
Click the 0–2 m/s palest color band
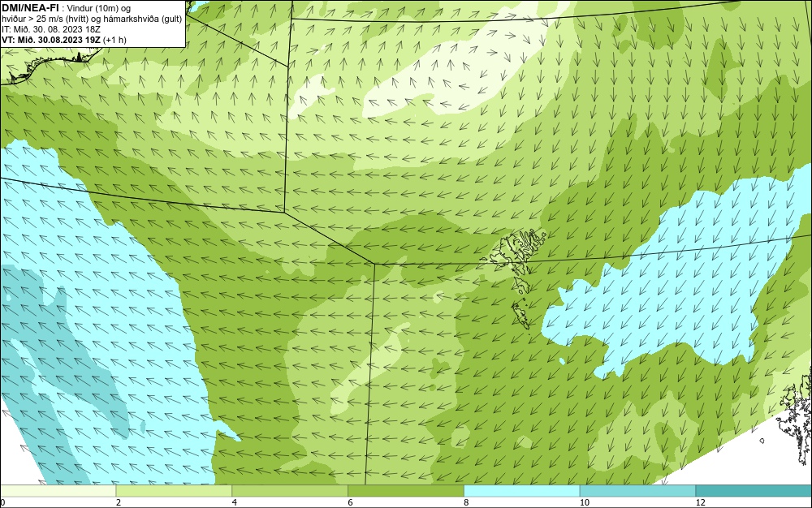pyautogui.click(x=58, y=491)
